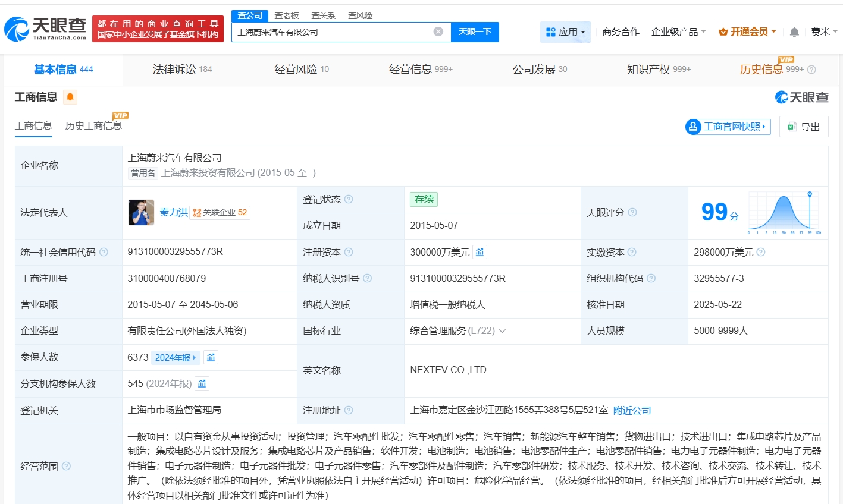Switch to 查公司 search tab
Viewport: 843px width, 504px height.
point(250,15)
